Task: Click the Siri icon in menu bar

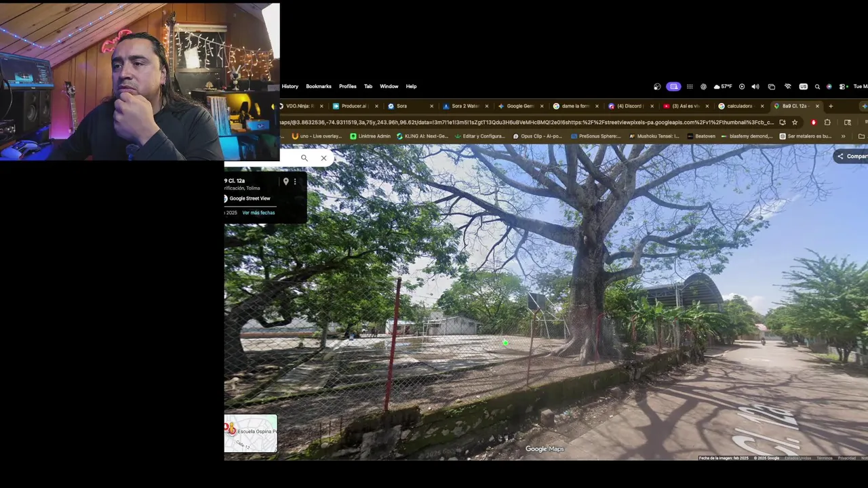Action: pos(829,87)
